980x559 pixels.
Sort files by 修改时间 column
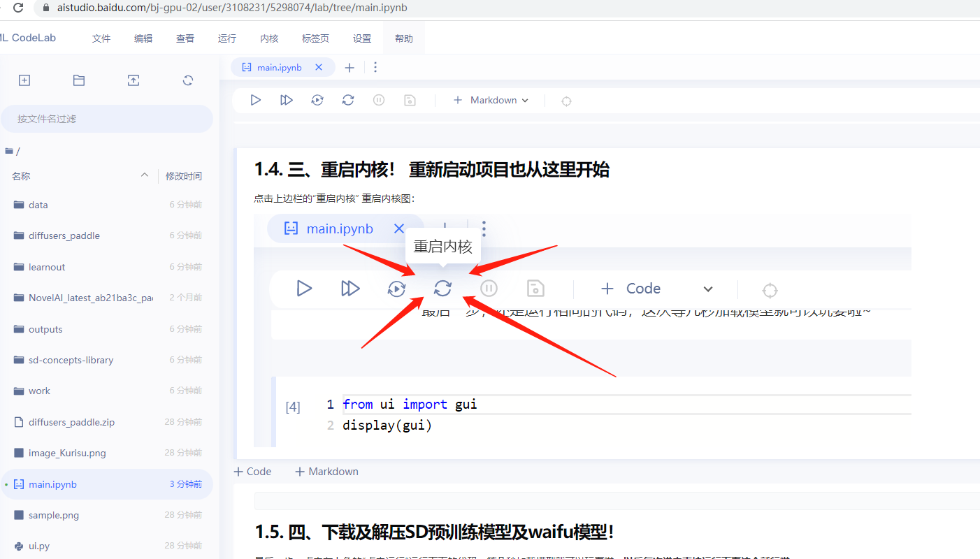[184, 176]
